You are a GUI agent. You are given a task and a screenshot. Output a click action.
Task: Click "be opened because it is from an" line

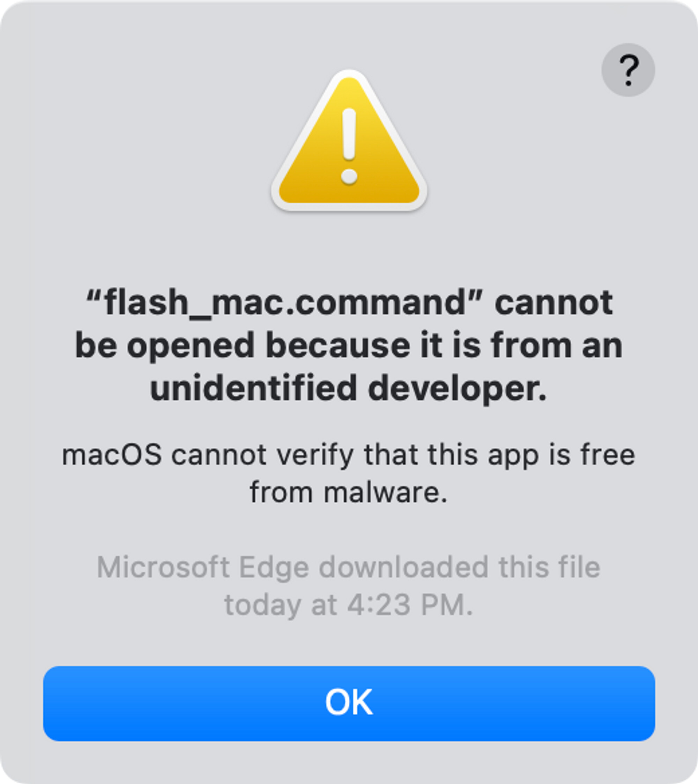349,346
